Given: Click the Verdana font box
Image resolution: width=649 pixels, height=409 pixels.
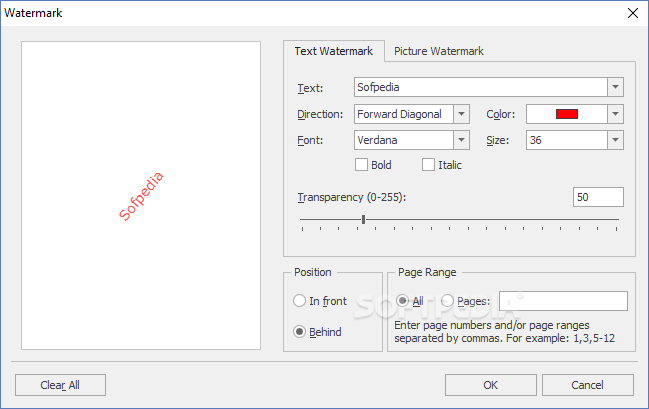Looking at the screenshot, I should coord(404,140).
